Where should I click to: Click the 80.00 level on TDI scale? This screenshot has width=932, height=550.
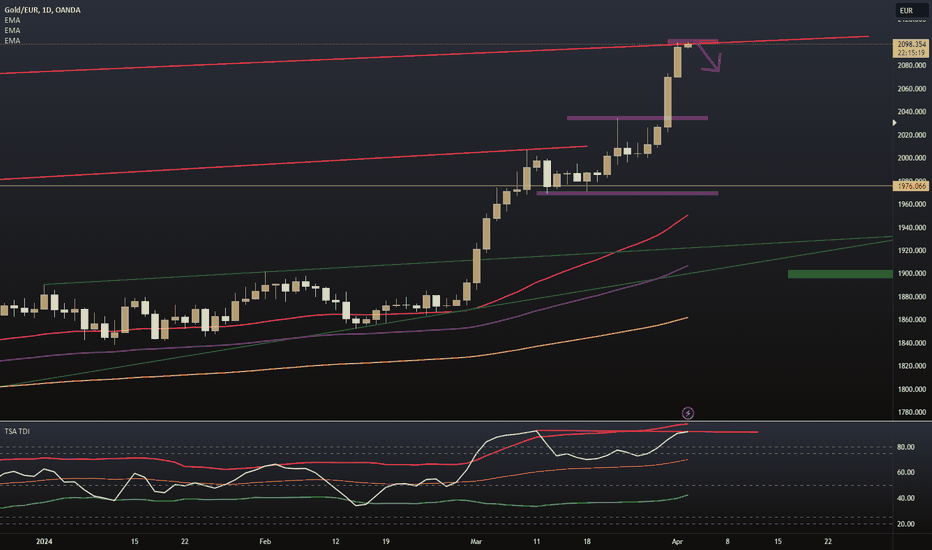(x=906, y=447)
